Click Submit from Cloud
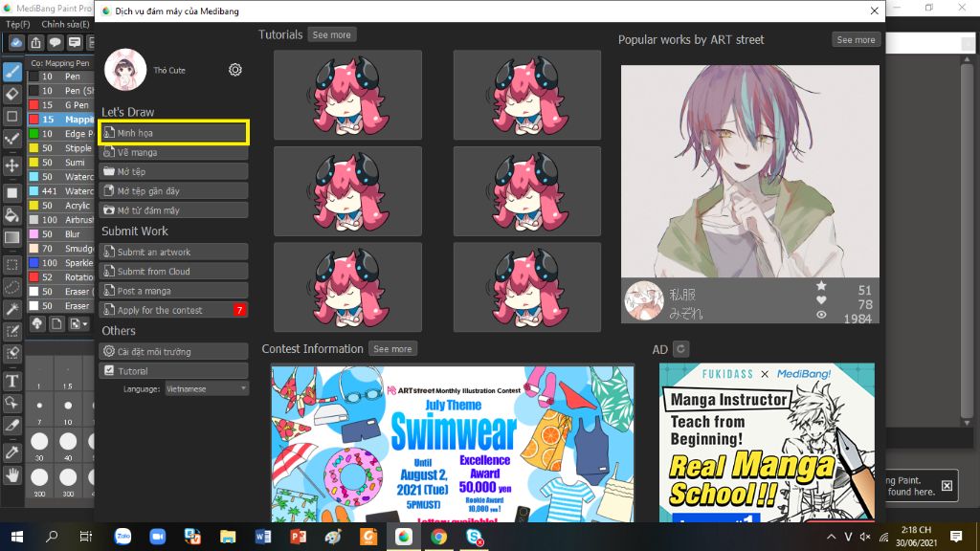 pos(174,271)
